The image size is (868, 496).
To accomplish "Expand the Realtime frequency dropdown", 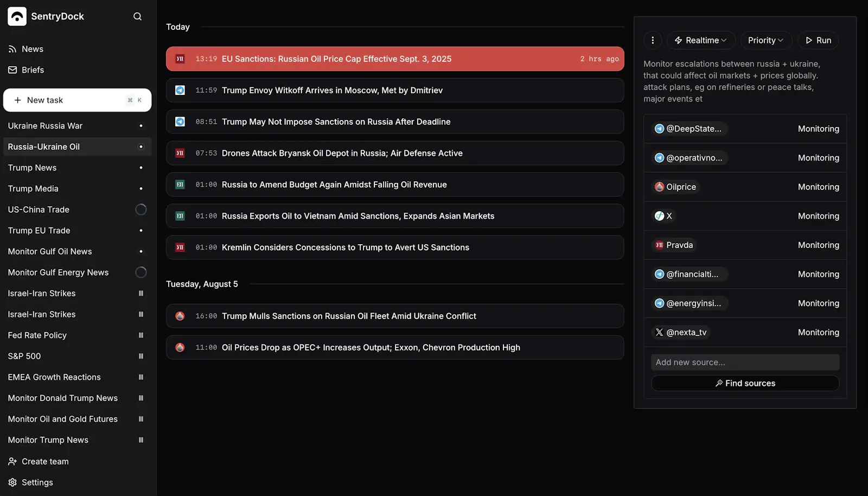I will (x=701, y=40).
